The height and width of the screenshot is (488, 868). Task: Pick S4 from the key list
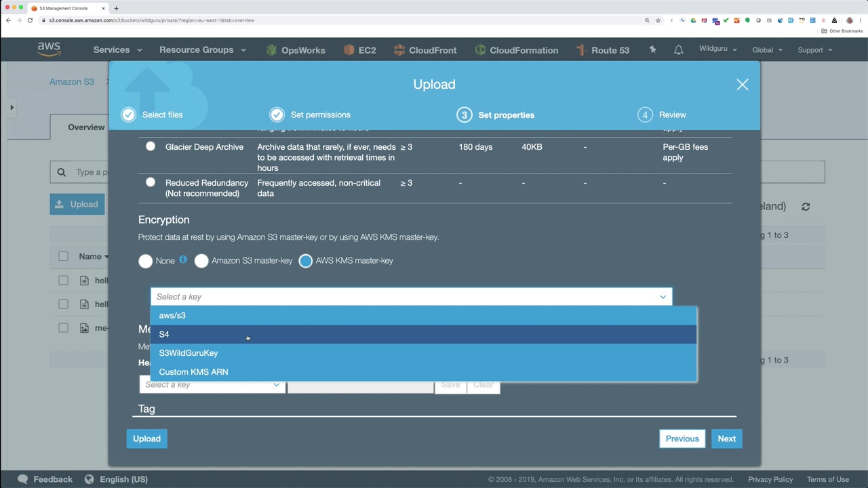(x=424, y=334)
